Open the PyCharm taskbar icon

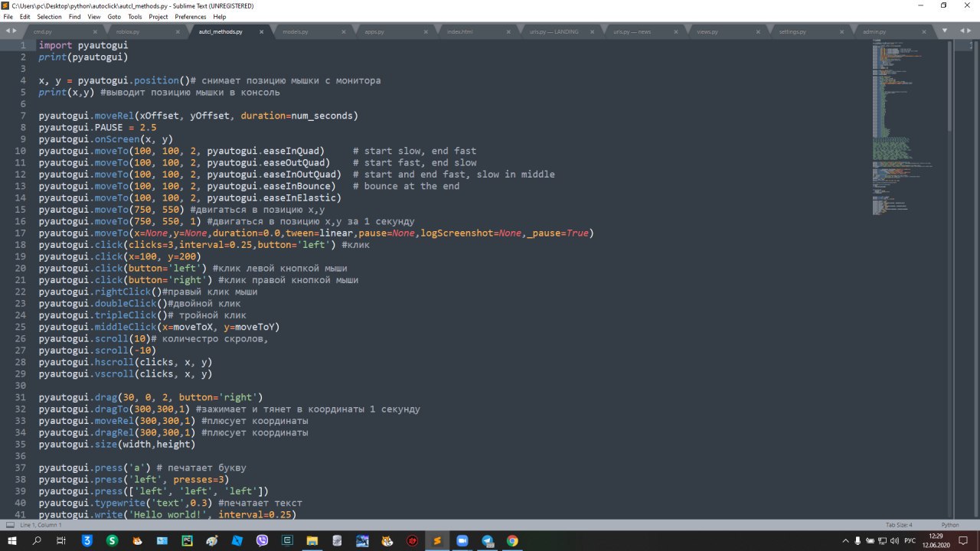[187, 540]
